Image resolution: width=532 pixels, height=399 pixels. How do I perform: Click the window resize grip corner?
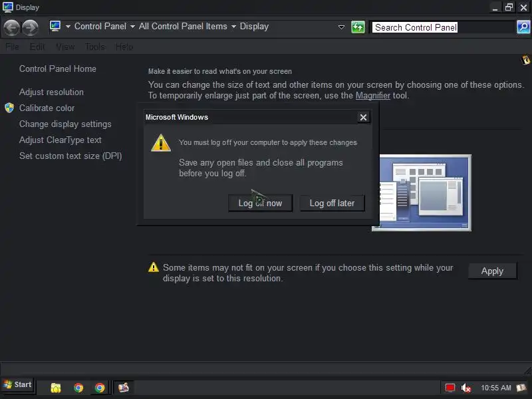coord(527,370)
